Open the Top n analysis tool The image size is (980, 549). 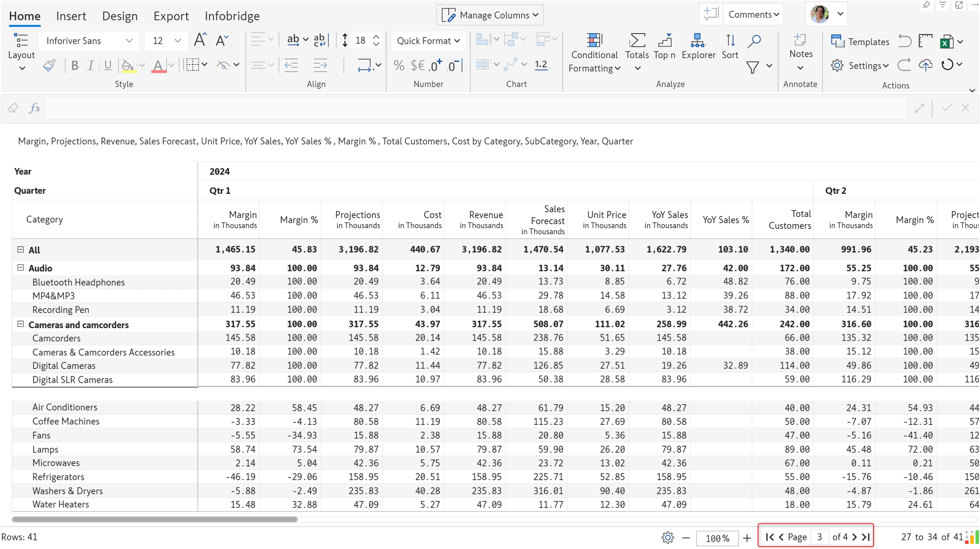(664, 46)
